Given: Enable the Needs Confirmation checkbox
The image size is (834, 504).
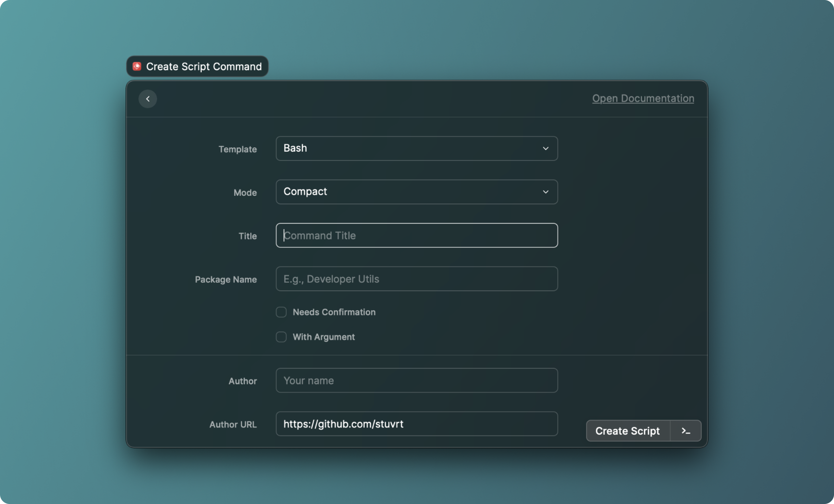Looking at the screenshot, I should pyautogui.click(x=281, y=312).
